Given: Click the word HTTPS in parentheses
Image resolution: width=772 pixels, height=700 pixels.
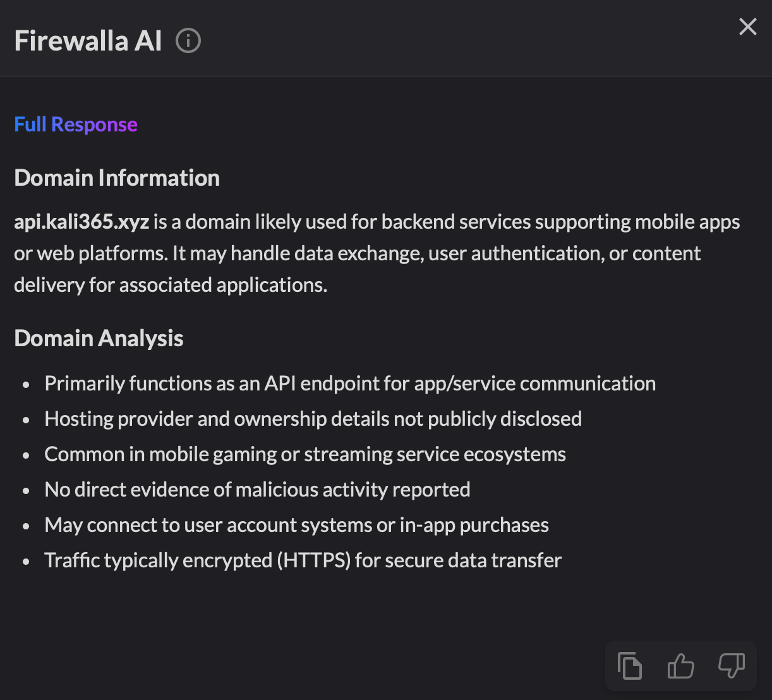Looking at the screenshot, I should pyautogui.click(x=313, y=560).
